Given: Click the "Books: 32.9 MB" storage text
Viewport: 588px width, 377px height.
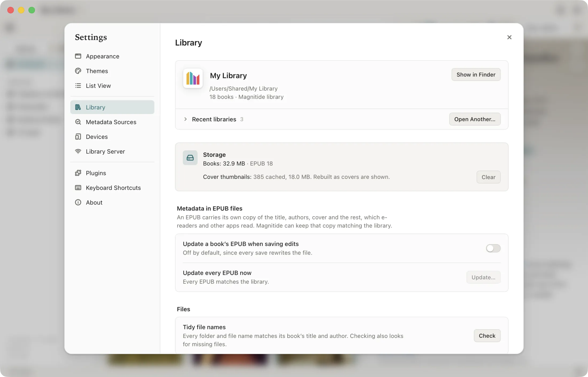Looking at the screenshot, I should (x=224, y=163).
